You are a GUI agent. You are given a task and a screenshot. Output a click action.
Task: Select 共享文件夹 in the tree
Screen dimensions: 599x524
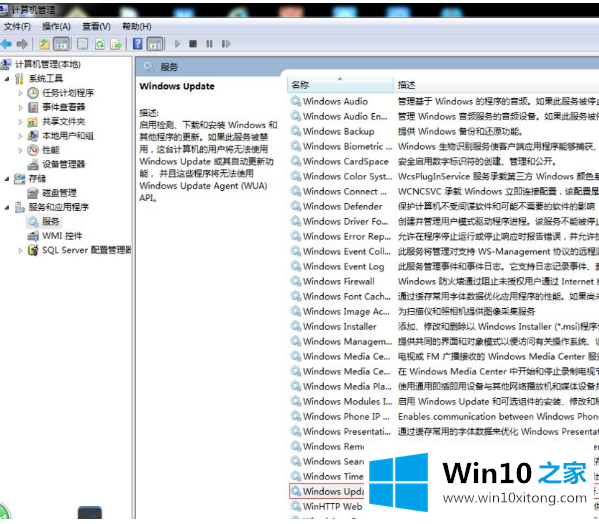coord(63,122)
